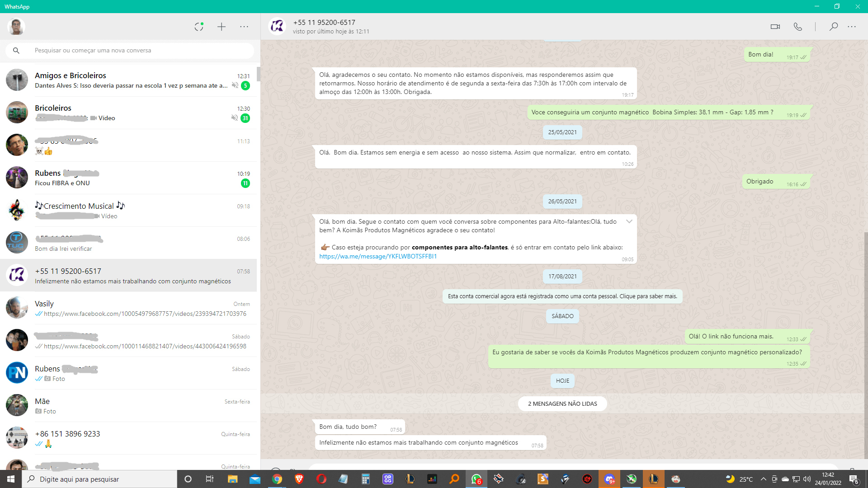Click the Crescimento Musical treble clef avatar
Image resolution: width=868 pixels, height=488 pixels.
(17, 210)
